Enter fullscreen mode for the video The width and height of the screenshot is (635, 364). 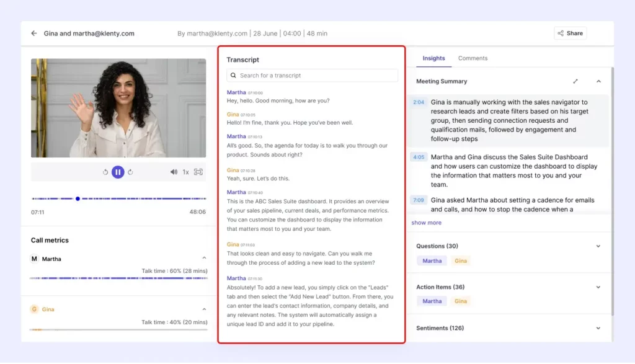[x=198, y=172]
